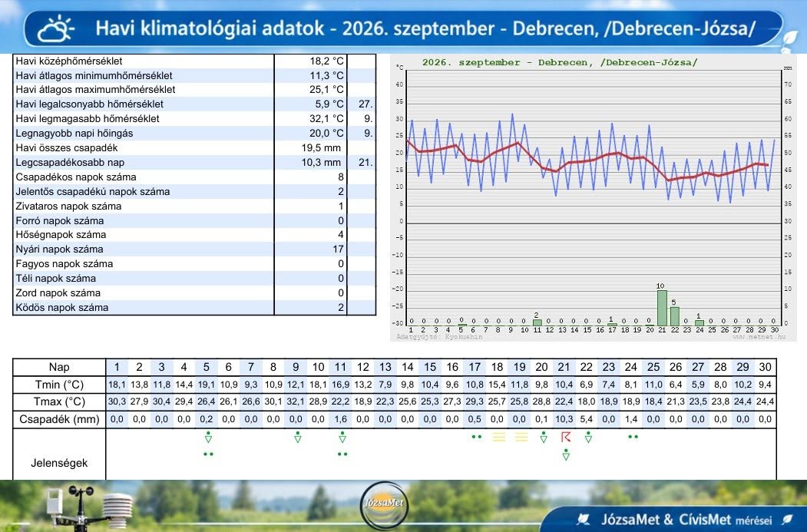This screenshot has width=807, height=532.
Task: Click the yellow fog symbol under day 18
Action: [x=499, y=438]
